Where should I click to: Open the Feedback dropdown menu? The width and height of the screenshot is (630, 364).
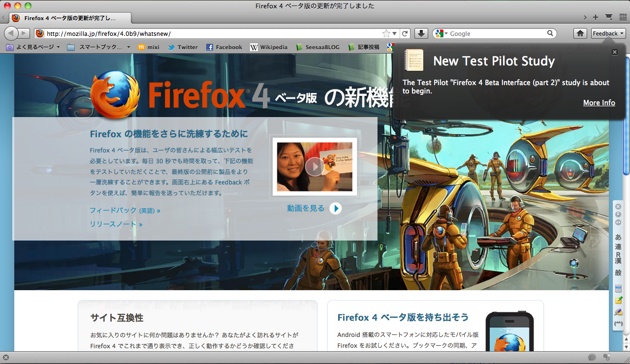pos(608,33)
